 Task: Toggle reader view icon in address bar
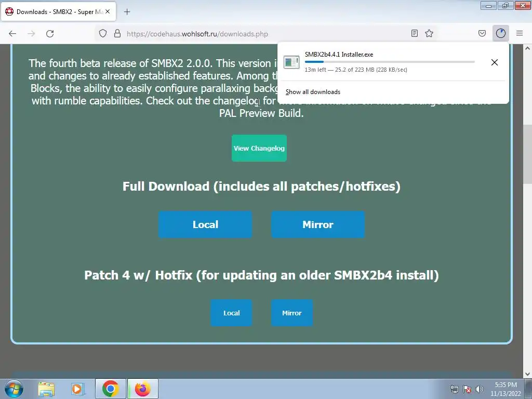click(x=414, y=33)
